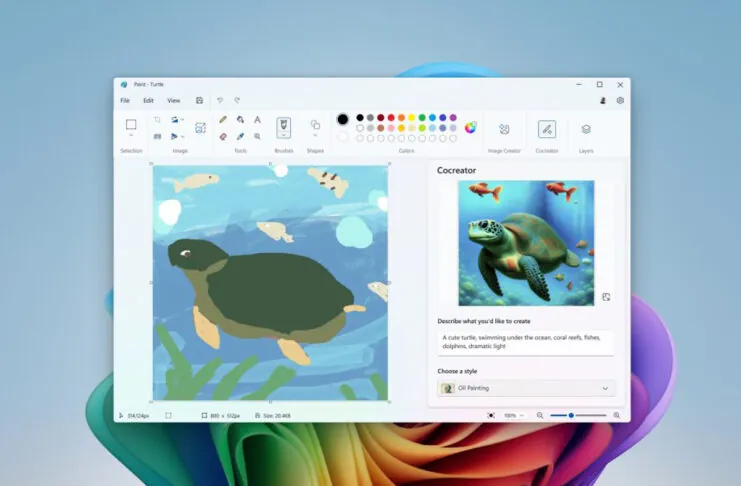Select the Eraser tool
Viewport: 741px width, 486px height.
point(223,137)
